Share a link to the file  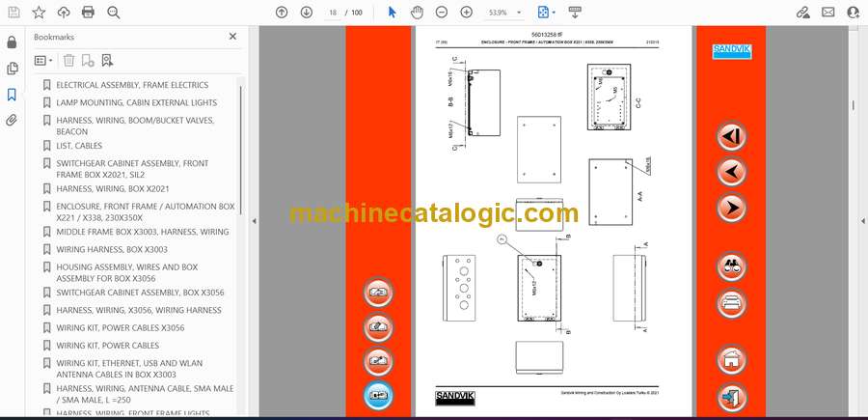pos(803,13)
